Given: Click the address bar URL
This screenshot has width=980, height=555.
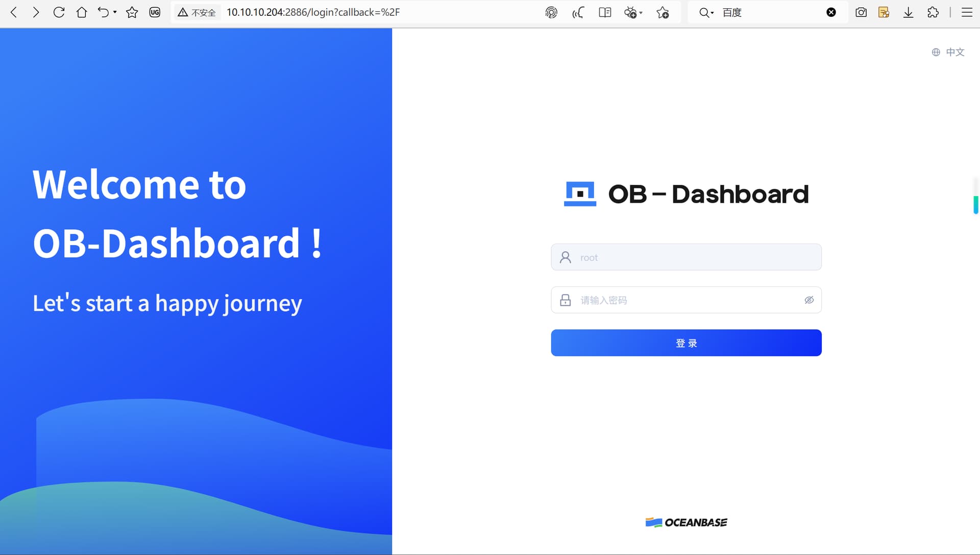Looking at the screenshot, I should point(313,12).
